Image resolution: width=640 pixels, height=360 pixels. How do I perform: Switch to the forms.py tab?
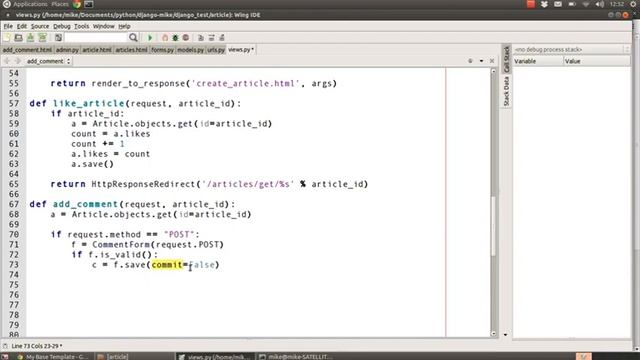tap(162, 50)
